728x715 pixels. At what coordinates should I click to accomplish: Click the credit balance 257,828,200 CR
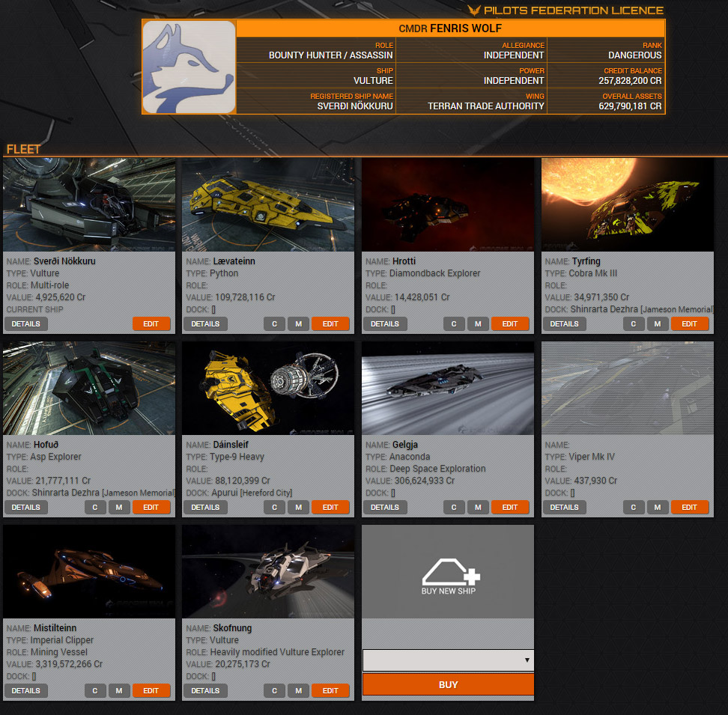[630, 81]
